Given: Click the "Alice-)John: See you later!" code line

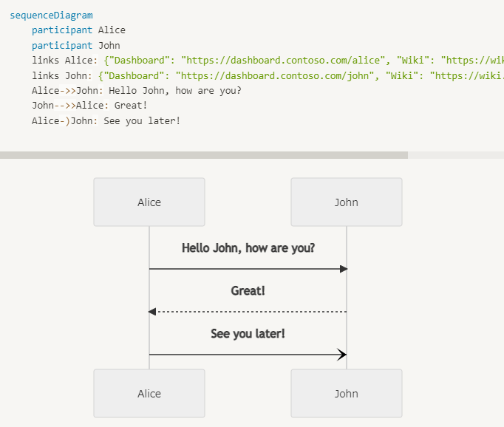Looking at the screenshot, I should [106, 120].
